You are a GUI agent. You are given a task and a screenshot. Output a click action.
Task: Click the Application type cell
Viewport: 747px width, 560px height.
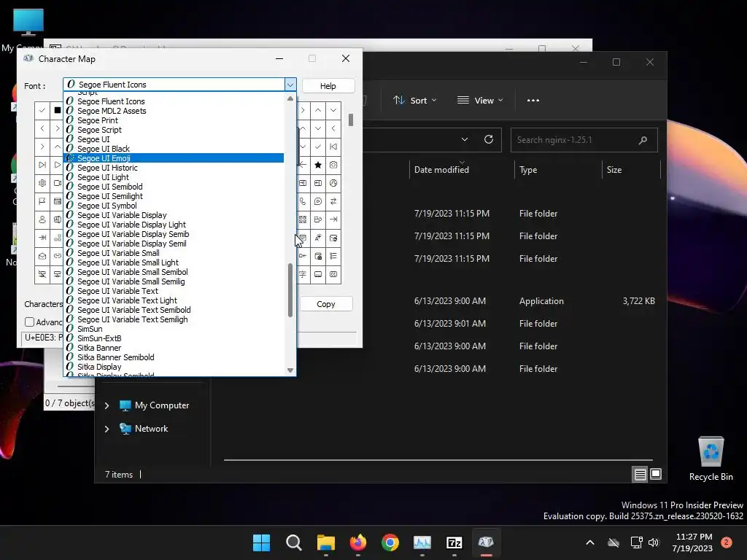pos(541,301)
